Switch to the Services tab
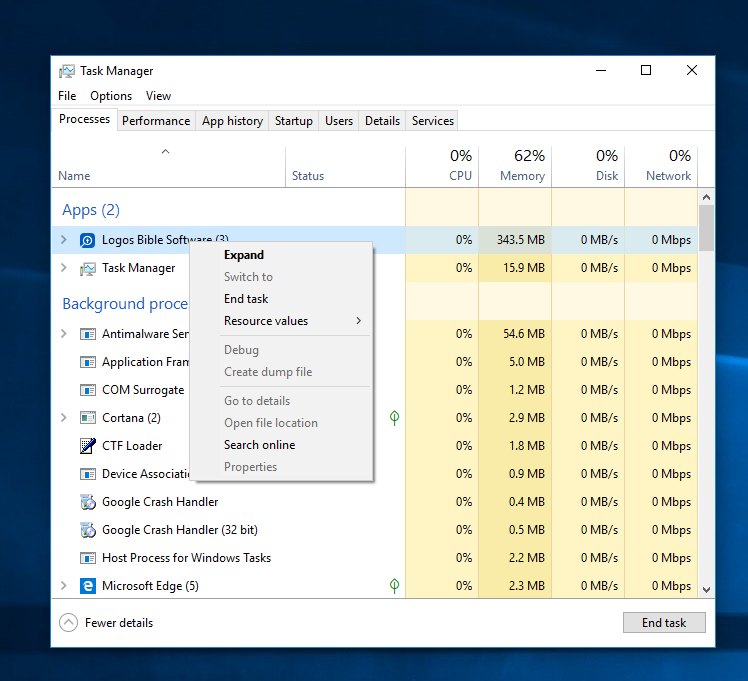Image resolution: width=748 pixels, height=681 pixels. [433, 121]
